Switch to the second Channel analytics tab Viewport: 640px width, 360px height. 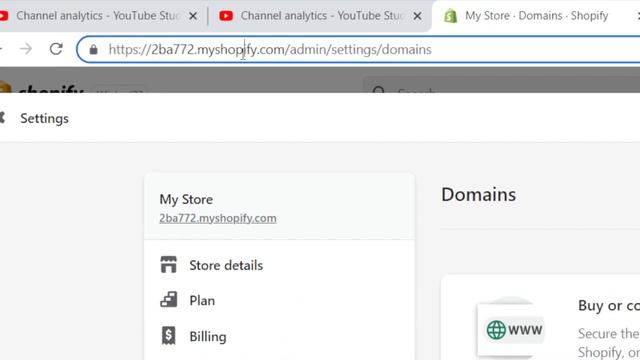[x=320, y=16]
